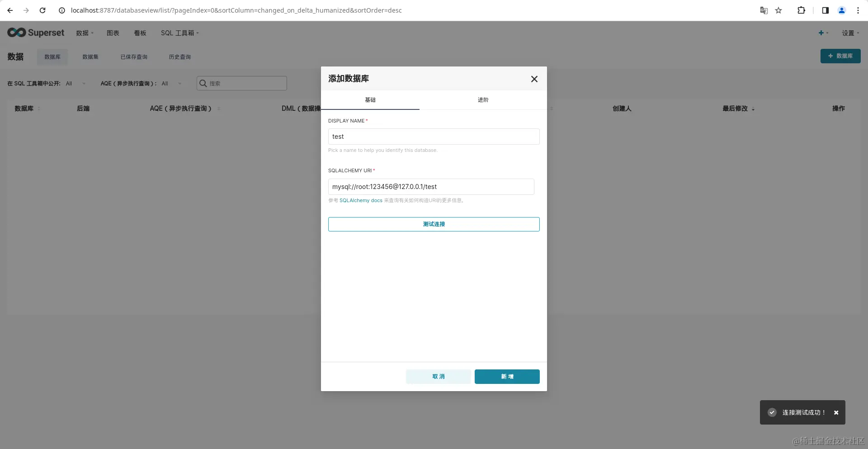Click the browser back arrow

click(x=10, y=10)
